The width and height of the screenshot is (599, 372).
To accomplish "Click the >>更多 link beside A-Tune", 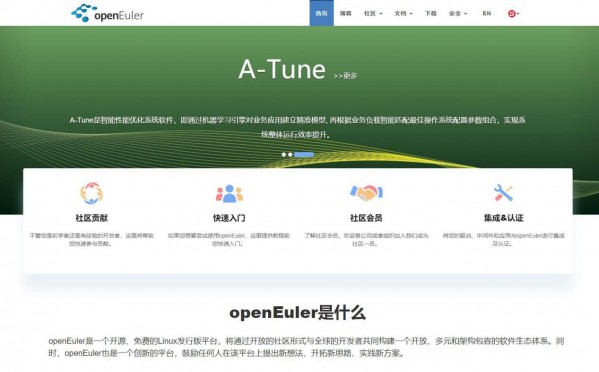I will coord(345,76).
